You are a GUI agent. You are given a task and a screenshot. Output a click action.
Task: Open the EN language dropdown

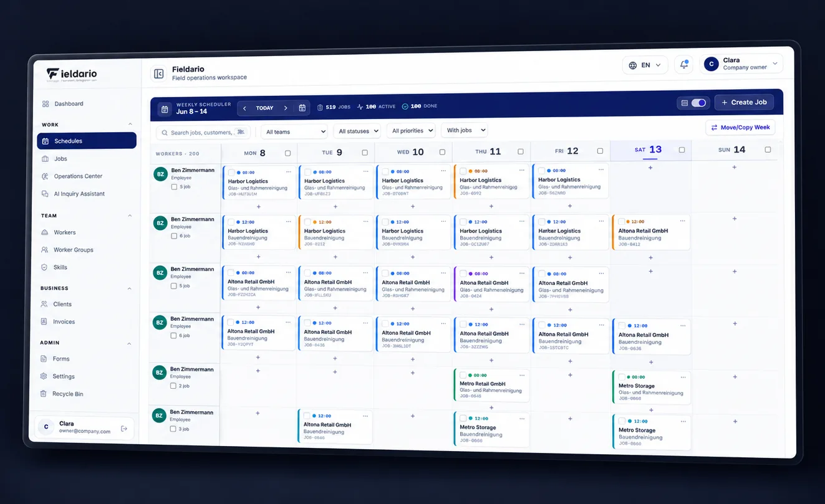[645, 65]
